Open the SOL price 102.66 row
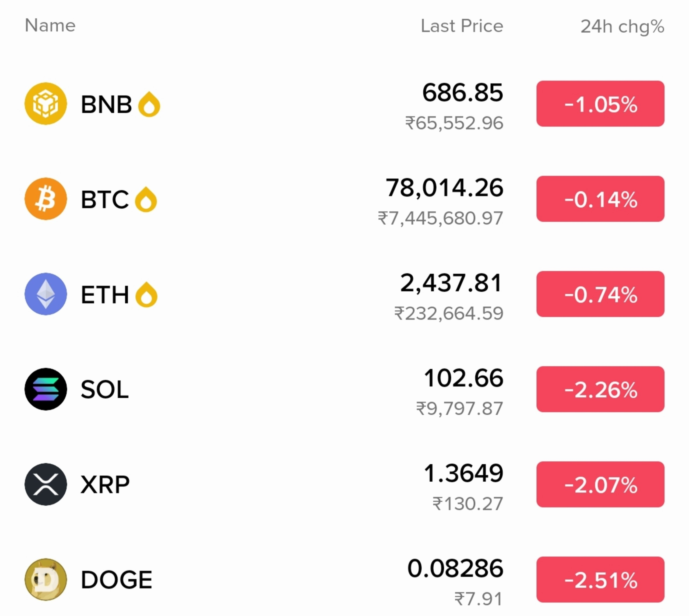Screen dimensions: 689x616 [344, 389]
